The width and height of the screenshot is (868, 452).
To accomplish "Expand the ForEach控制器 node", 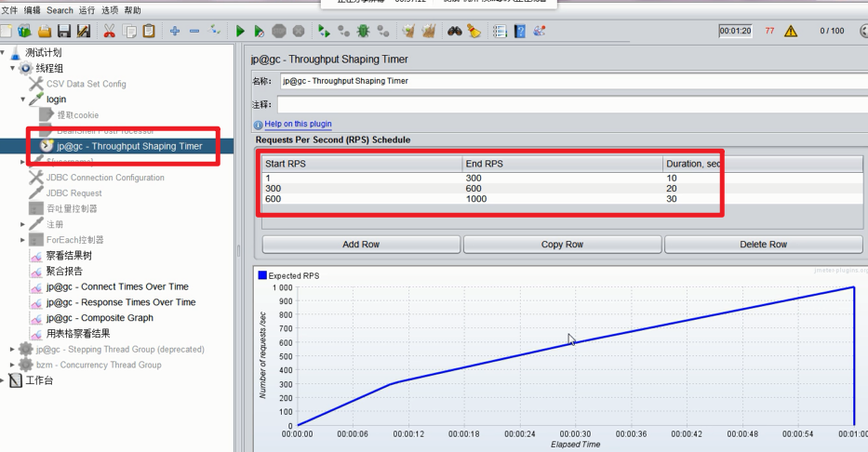I will point(22,240).
